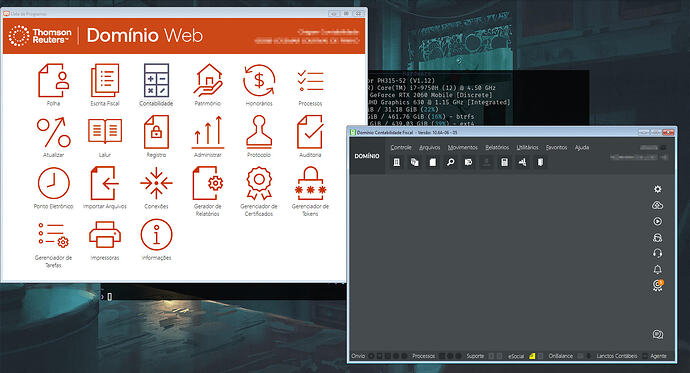Open the Honorários module
Viewport: 690px width, 373px height.
(x=259, y=80)
